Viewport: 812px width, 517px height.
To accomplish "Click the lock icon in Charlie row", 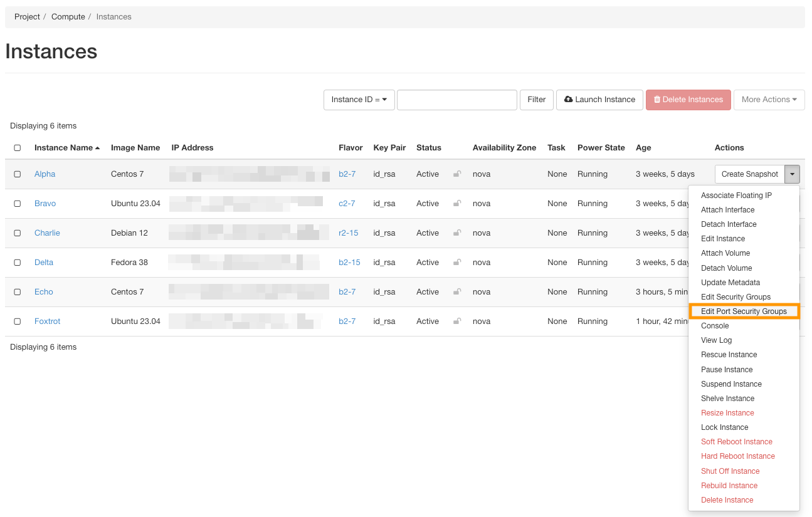I will point(457,233).
